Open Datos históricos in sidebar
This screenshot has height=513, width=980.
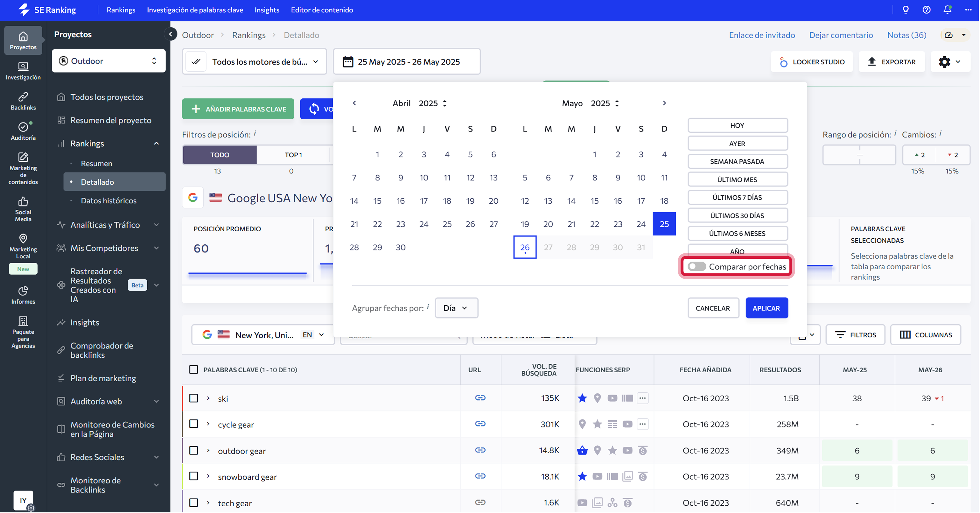pos(109,200)
